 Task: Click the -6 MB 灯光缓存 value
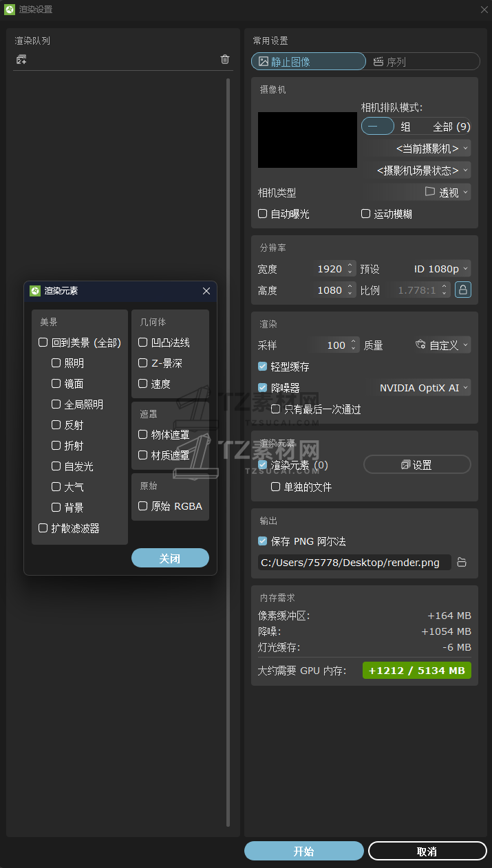[457, 647]
